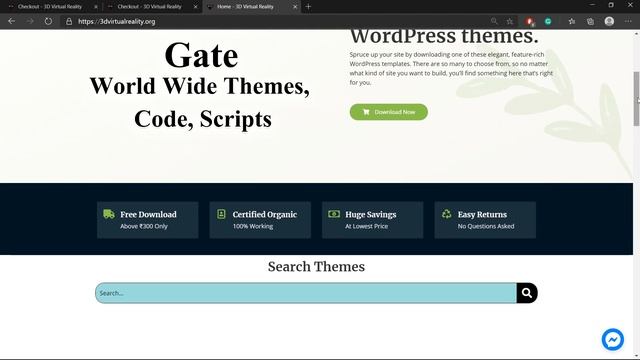Click the browser forward arrow

(30, 21)
